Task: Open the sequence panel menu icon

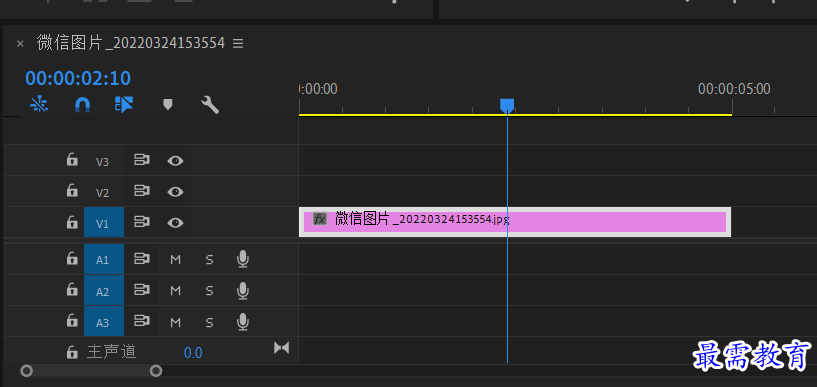Action: point(238,43)
